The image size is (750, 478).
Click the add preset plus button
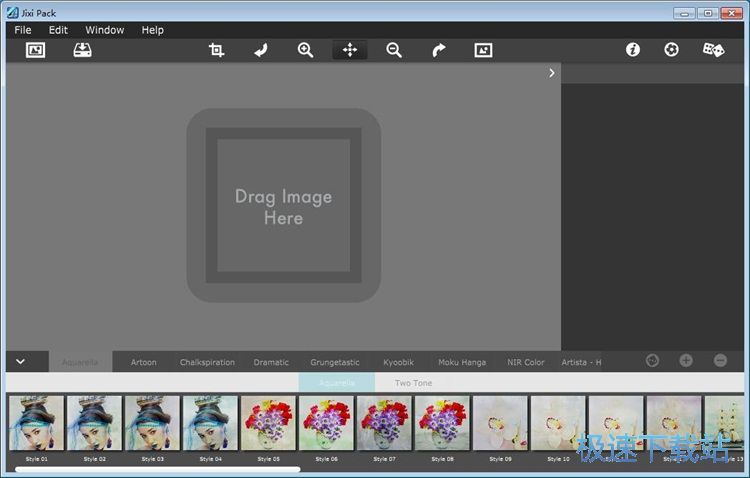pos(686,361)
